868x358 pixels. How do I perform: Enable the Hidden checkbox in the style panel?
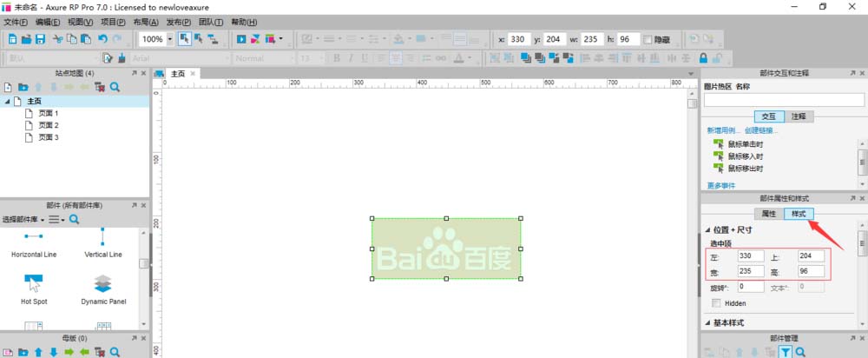(716, 303)
